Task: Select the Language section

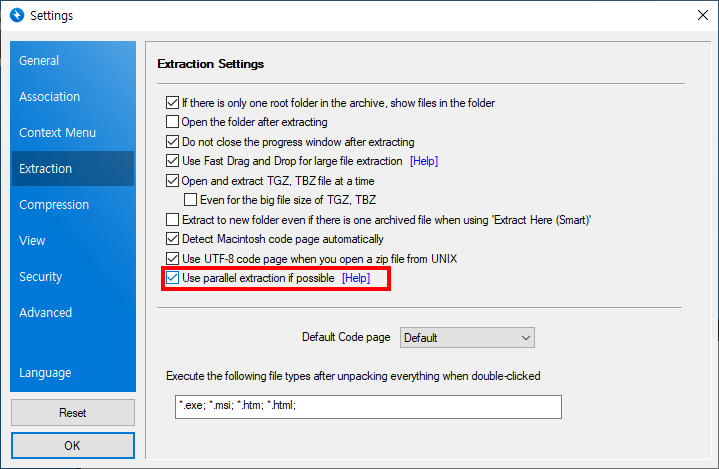Action: (45, 373)
